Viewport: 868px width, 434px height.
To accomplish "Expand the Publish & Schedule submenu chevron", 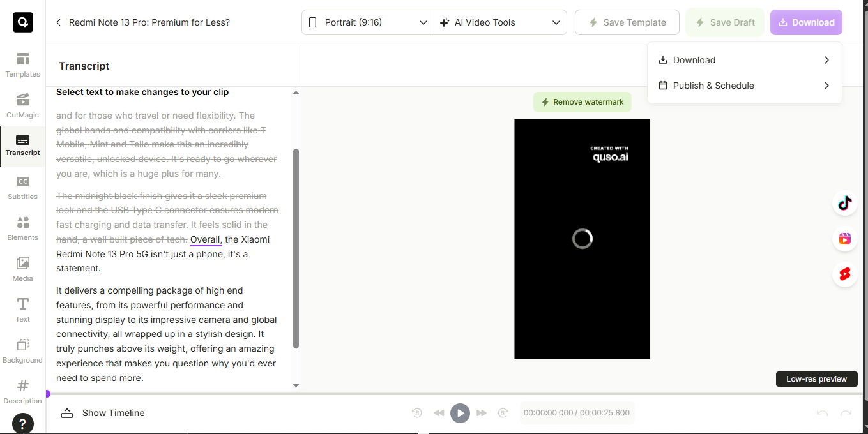I will pos(826,86).
